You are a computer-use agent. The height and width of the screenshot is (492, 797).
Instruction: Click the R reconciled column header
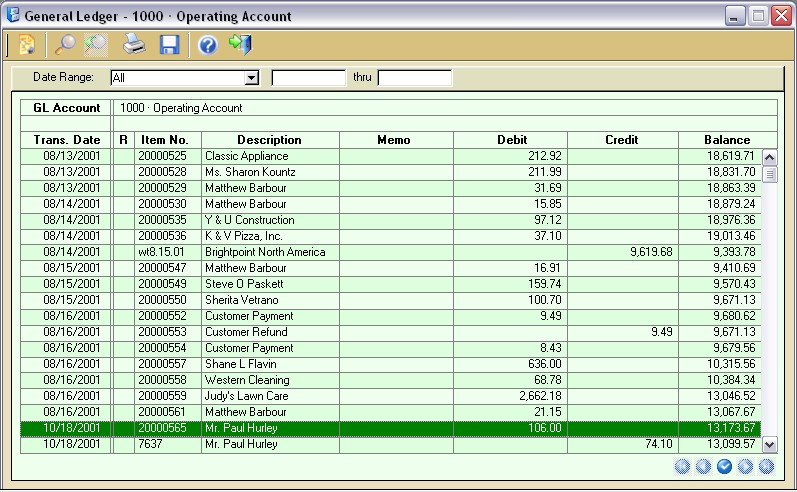tap(124, 140)
